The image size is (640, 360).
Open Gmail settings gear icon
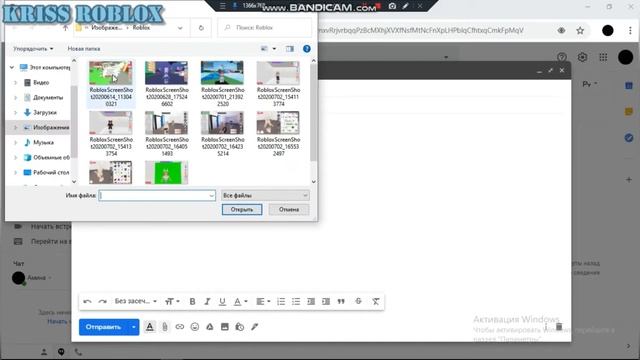582,57
